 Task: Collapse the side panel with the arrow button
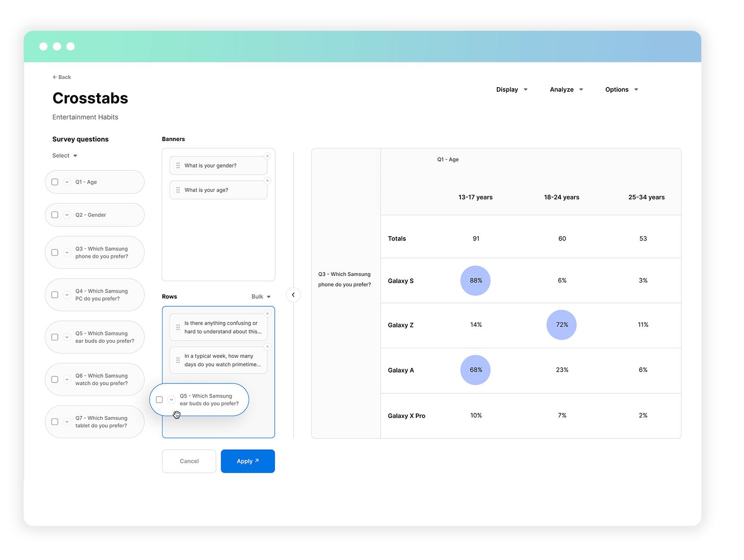pyautogui.click(x=293, y=295)
